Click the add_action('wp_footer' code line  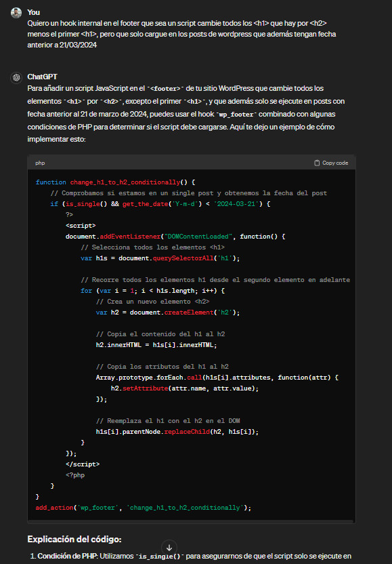[x=144, y=508]
